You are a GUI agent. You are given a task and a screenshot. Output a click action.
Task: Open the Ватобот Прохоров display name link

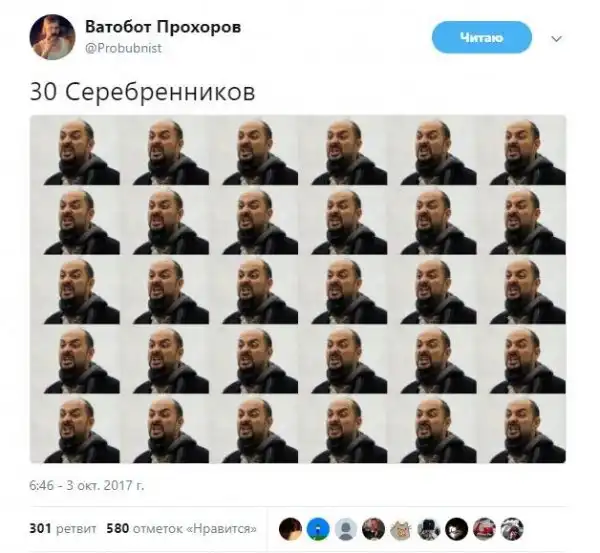[x=163, y=27]
